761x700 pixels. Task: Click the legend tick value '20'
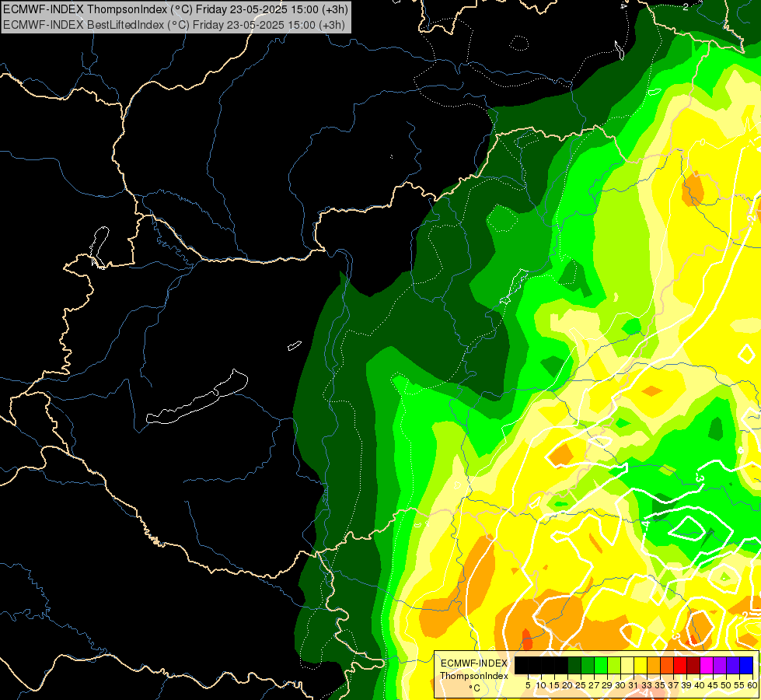[567, 685]
